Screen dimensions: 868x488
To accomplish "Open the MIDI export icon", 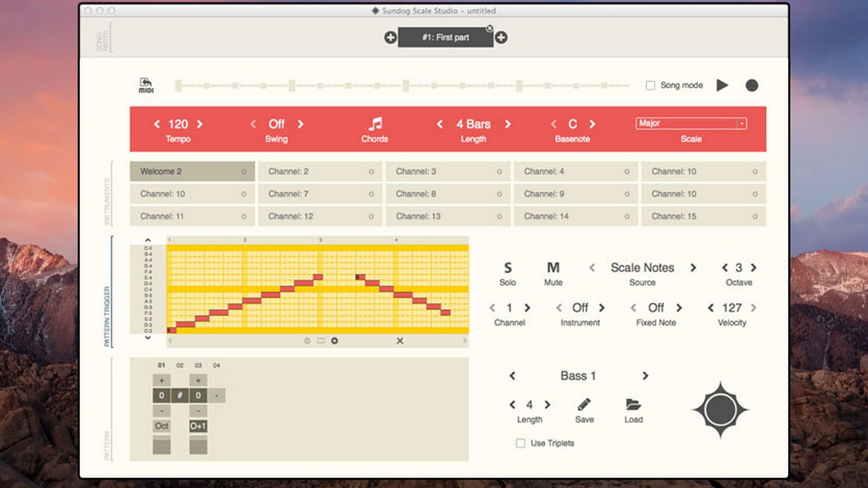I will click(146, 85).
